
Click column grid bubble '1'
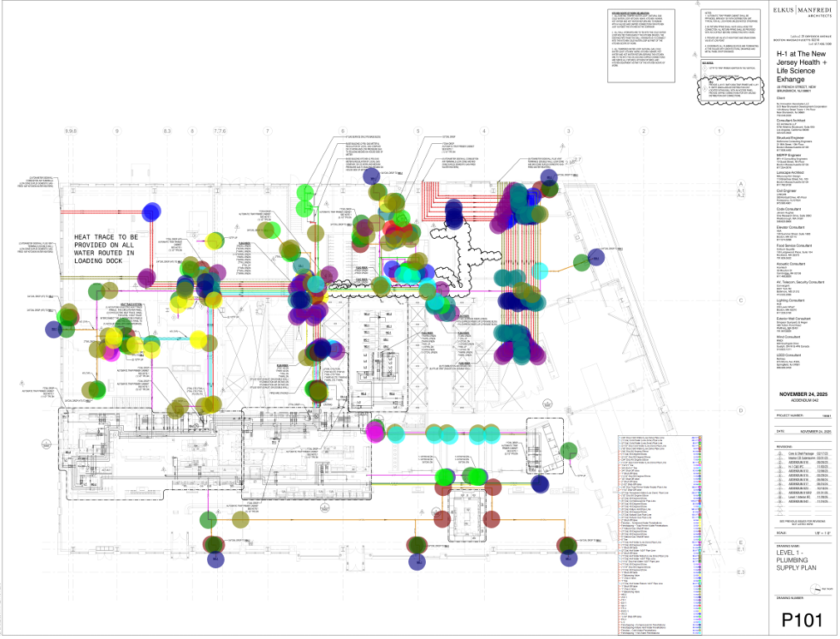coord(719,131)
